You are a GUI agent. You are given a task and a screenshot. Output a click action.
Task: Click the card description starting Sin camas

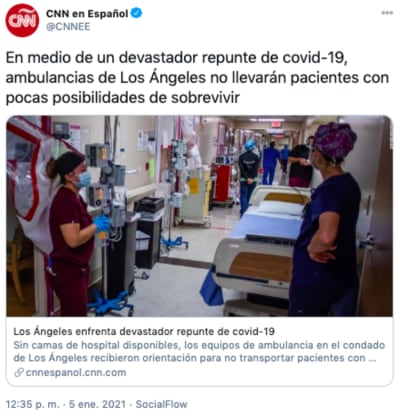199,352
